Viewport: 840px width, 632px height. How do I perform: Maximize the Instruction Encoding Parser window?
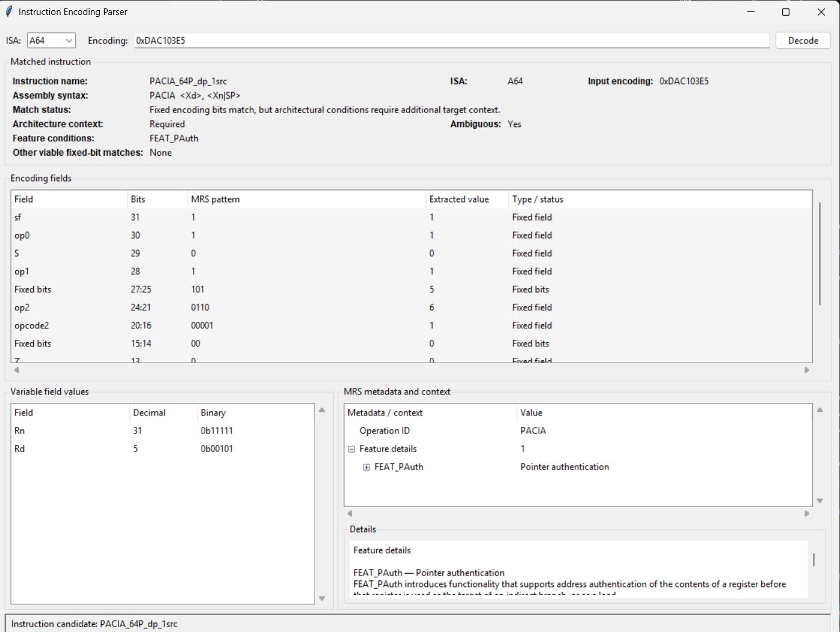785,12
